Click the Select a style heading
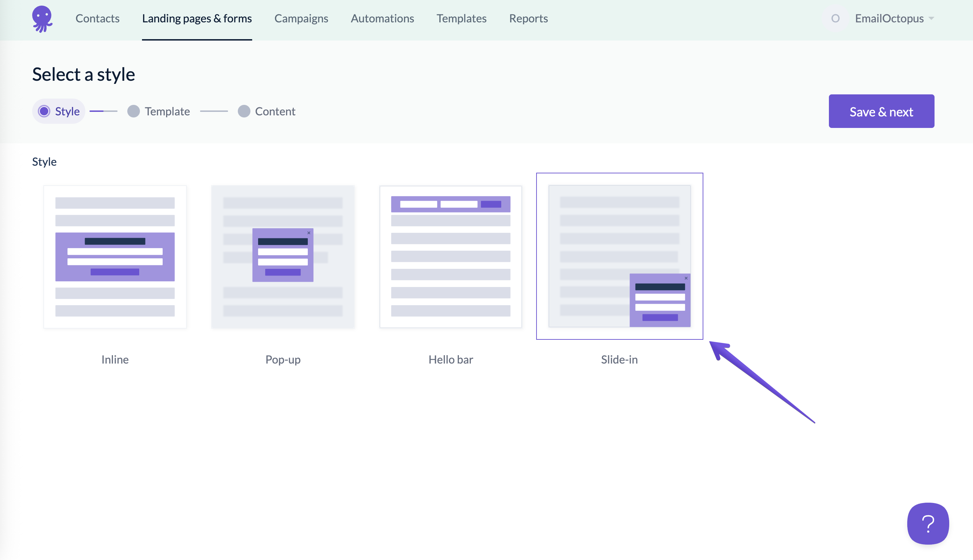This screenshot has height=560, width=973. coord(84,74)
